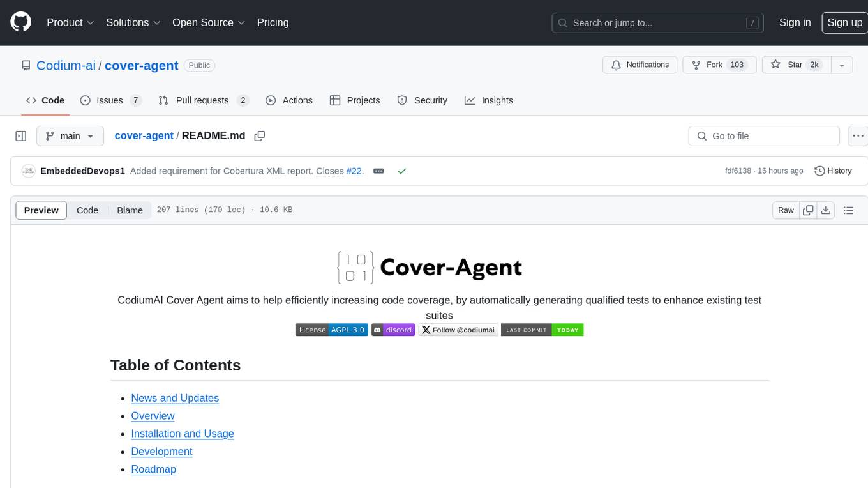Select the Preview view toggle

point(41,210)
